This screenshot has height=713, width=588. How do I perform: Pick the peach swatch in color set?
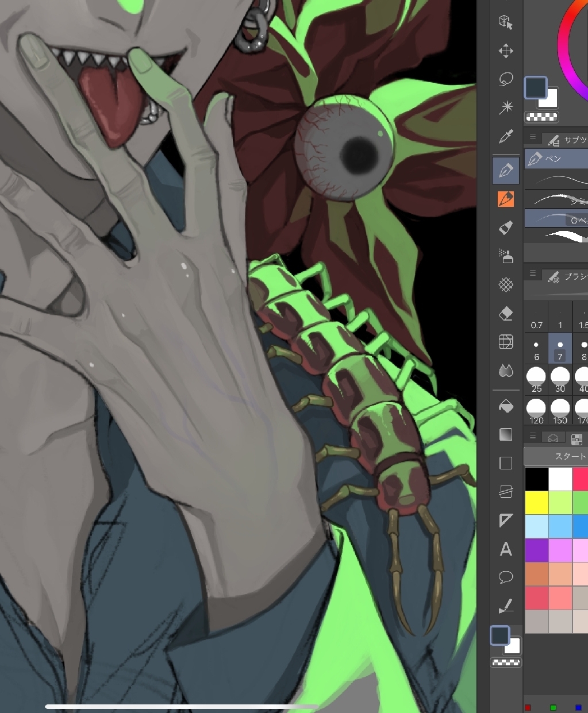(560, 574)
